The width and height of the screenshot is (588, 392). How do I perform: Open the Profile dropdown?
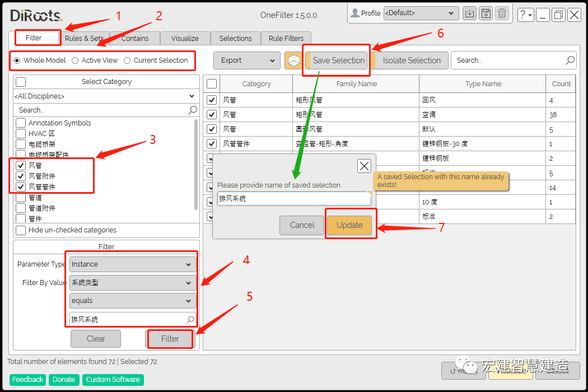[421, 13]
